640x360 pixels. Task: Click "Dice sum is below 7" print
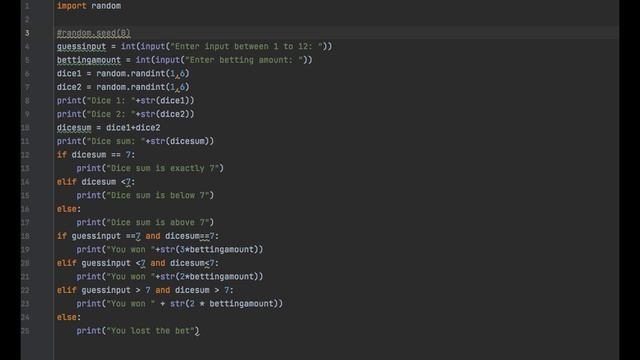[145, 195]
